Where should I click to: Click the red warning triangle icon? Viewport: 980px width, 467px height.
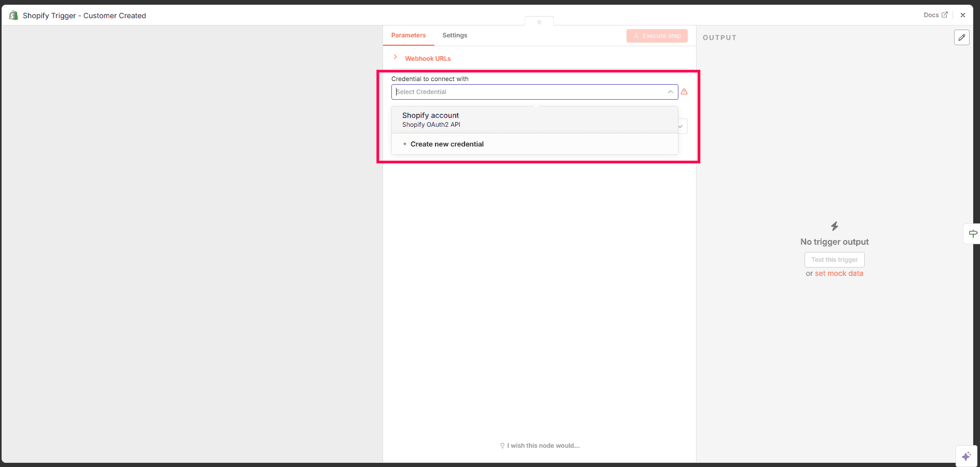pyautogui.click(x=684, y=92)
